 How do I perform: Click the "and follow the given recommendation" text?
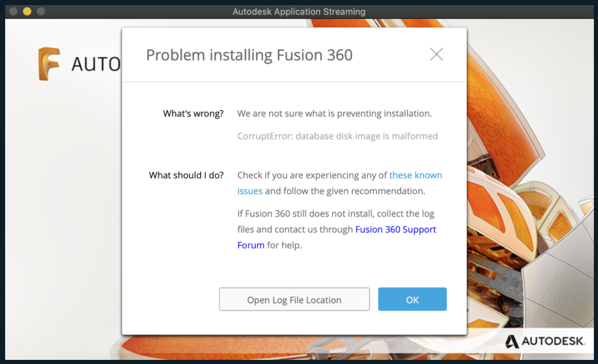345,191
